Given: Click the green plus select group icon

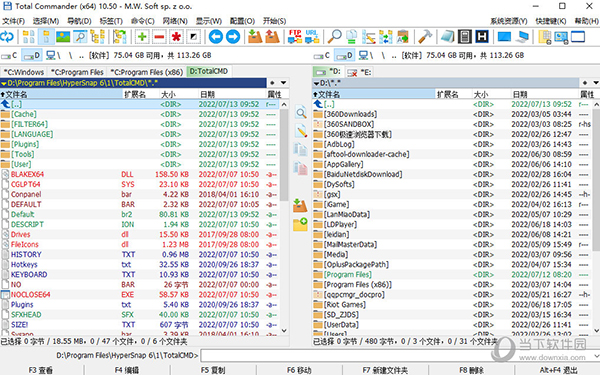Looking at the screenshot, I should tap(142, 37).
